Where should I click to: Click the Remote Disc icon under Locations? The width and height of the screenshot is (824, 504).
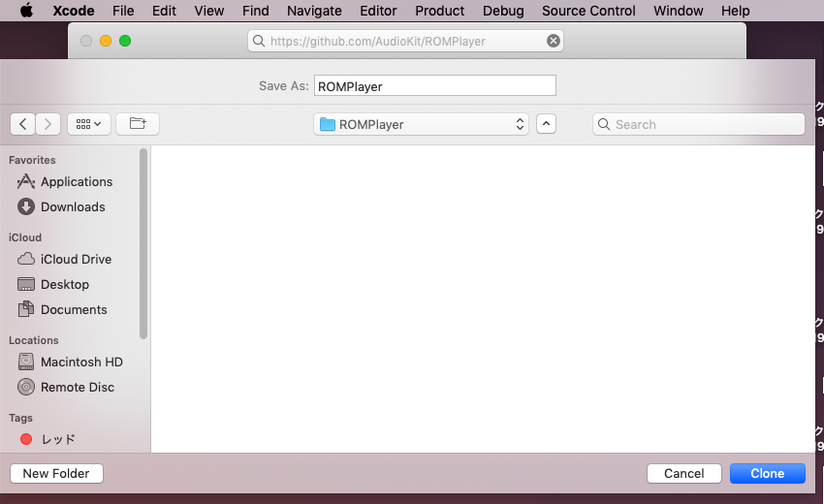click(x=26, y=387)
